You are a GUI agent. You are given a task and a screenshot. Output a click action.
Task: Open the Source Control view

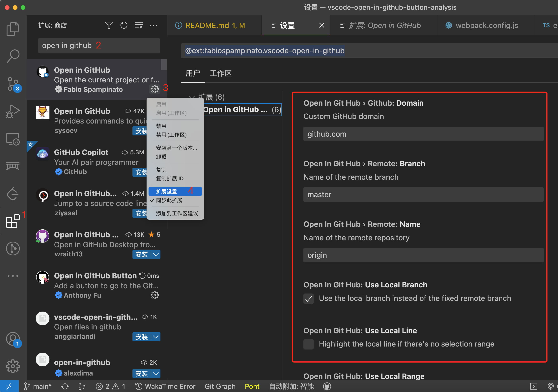13,84
